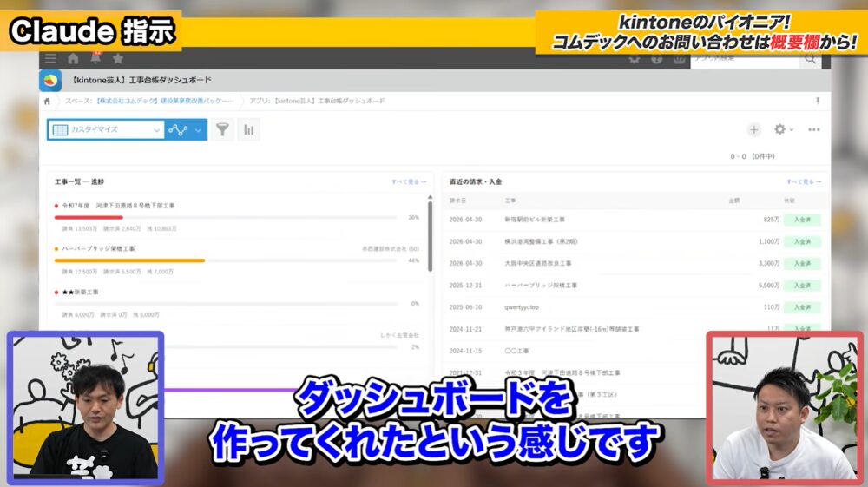Expand the settings gear dropdown arrow

792,129
